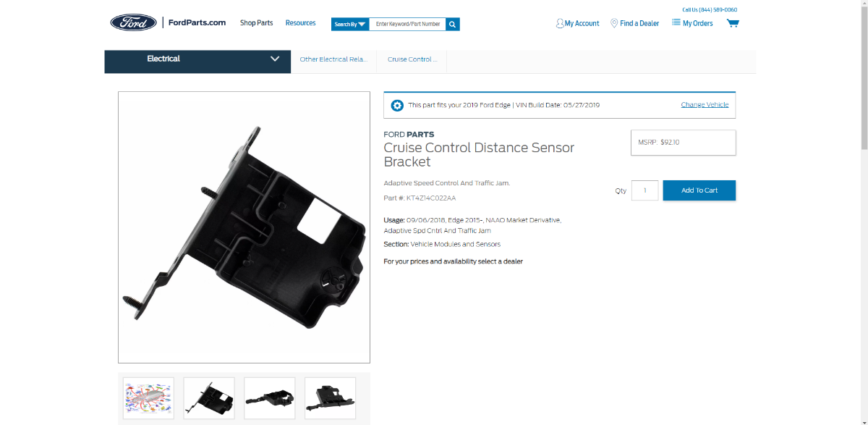
Task: Click the Call Us phone number
Action: click(x=710, y=10)
